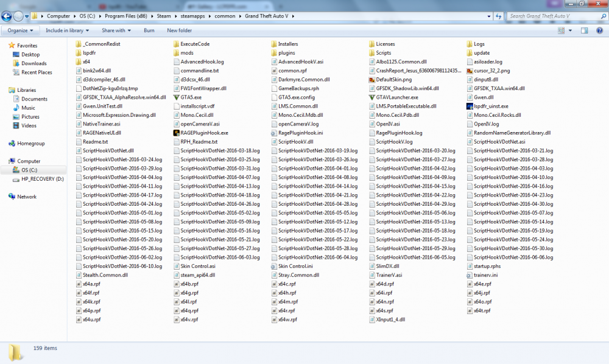Select the ScriptHookVDotNet-2016-06-10.log file
The width and height of the screenshot is (609, 364).
pyautogui.click(x=122, y=266)
